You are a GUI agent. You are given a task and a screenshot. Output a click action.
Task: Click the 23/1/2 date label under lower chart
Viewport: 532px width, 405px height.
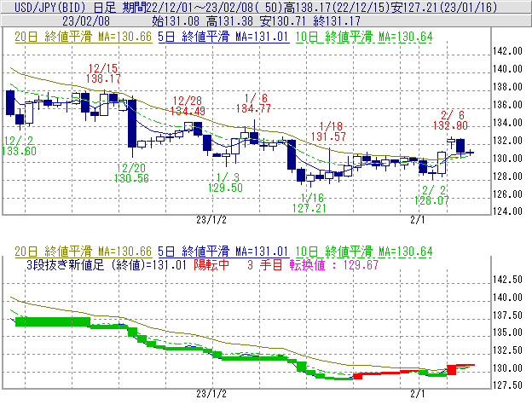[x=211, y=394]
